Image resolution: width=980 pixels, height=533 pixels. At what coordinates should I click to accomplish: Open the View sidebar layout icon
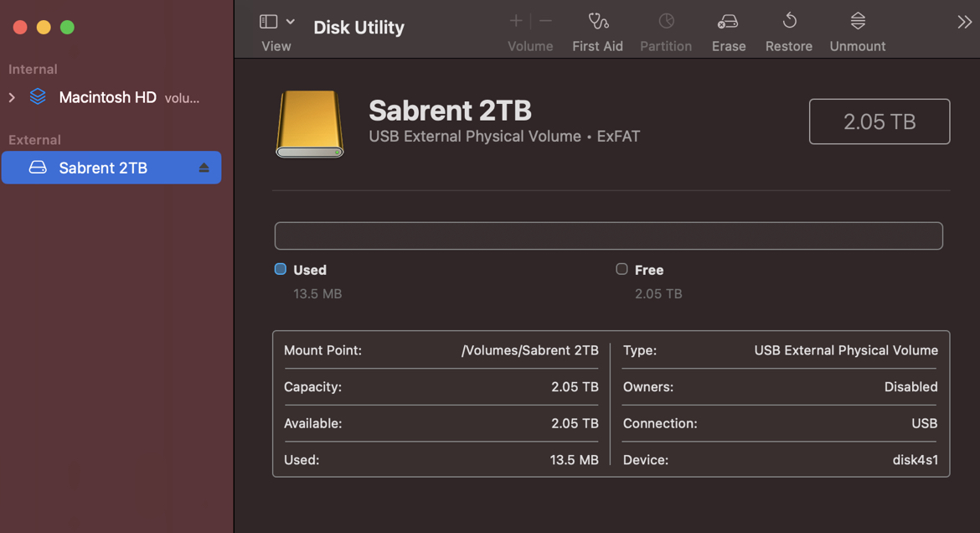tap(268, 22)
